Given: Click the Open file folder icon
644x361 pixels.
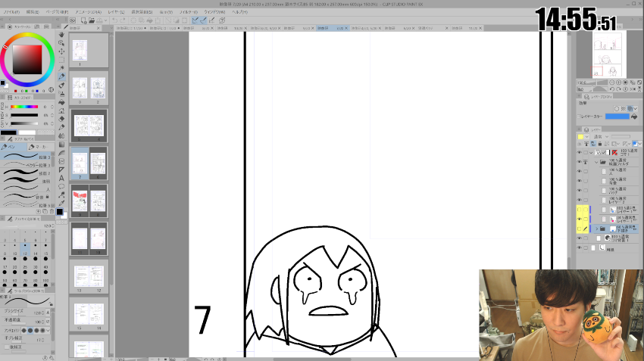Looking at the screenshot, I should click(92, 20).
